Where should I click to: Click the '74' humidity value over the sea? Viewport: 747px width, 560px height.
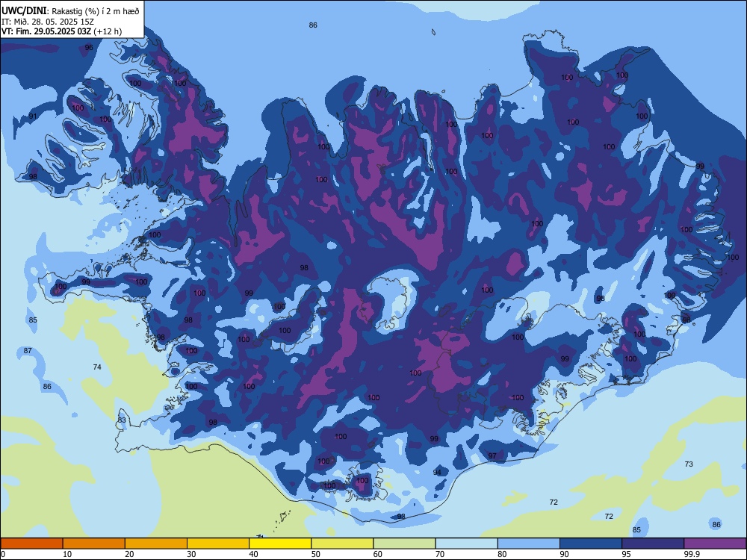click(97, 367)
